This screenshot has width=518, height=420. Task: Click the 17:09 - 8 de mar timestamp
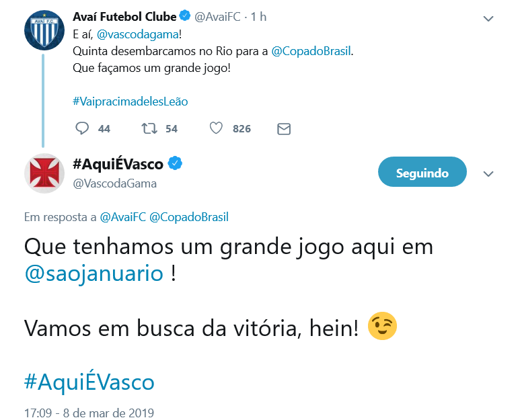[x=89, y=413]
